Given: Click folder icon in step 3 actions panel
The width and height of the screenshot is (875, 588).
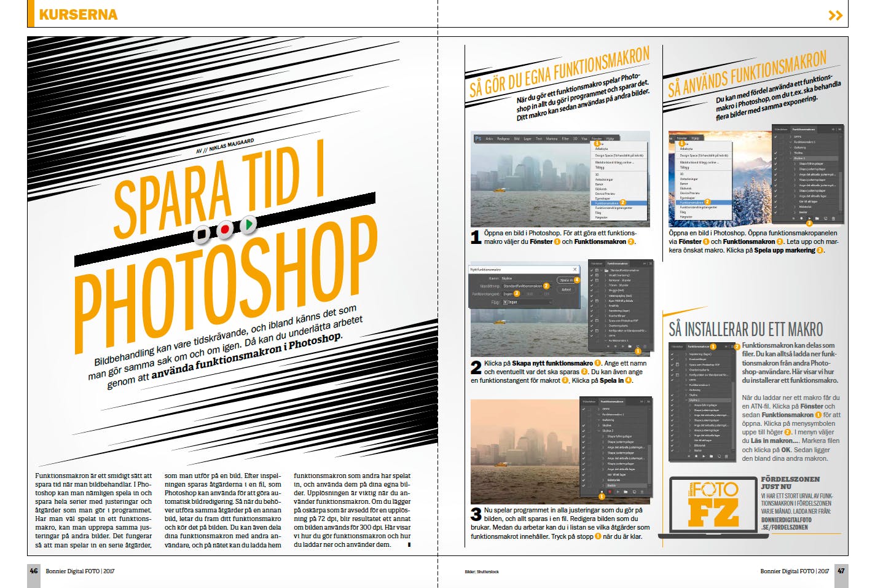Looking at the screenshot, I should [626, 492].
